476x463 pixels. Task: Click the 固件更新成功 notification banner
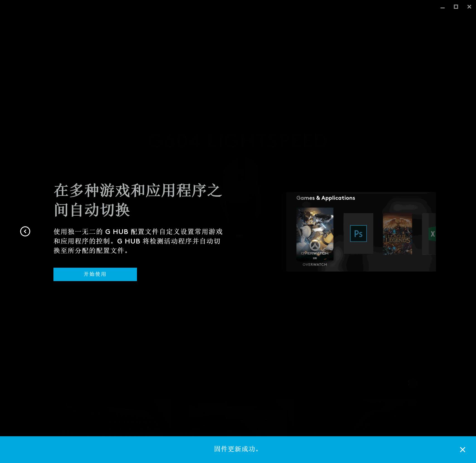click(237, 449)
